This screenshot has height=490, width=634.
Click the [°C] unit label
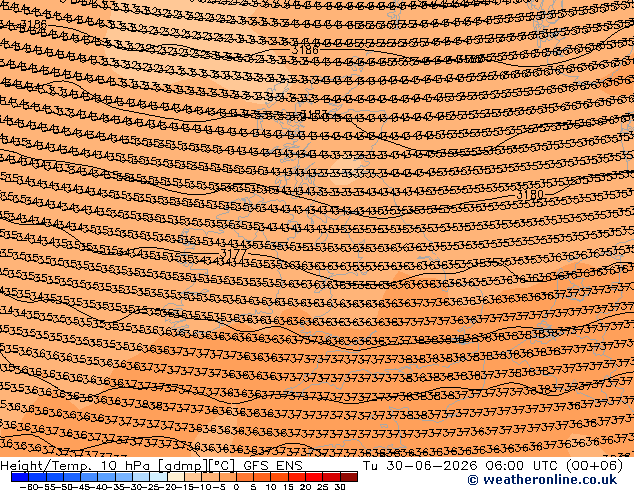pyautogui.click(x=222, y=466)
